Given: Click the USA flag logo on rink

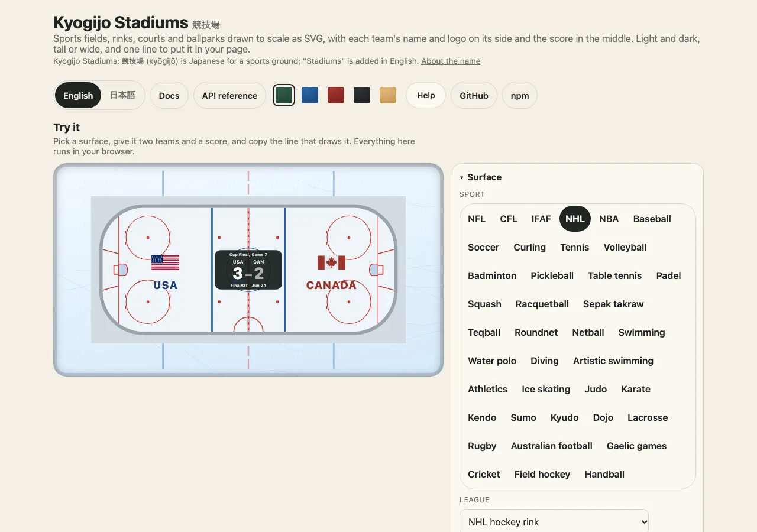Looking at the screenshot, I should point(165,262).
